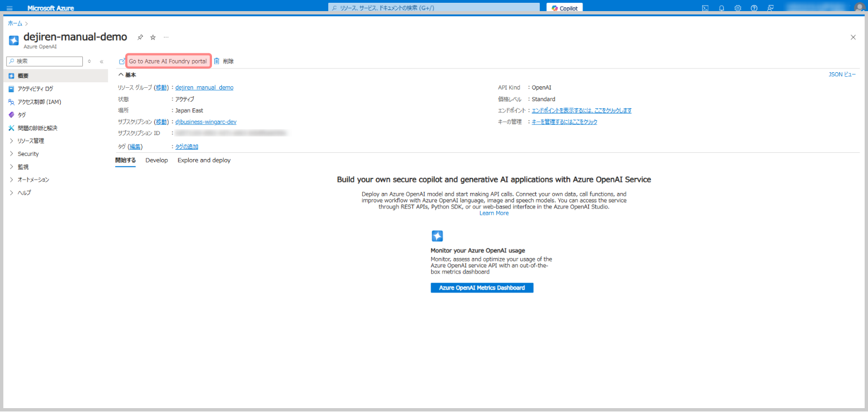Open the more options ellipsis by title
Screen dimensions: 868x412
point(166,37)
